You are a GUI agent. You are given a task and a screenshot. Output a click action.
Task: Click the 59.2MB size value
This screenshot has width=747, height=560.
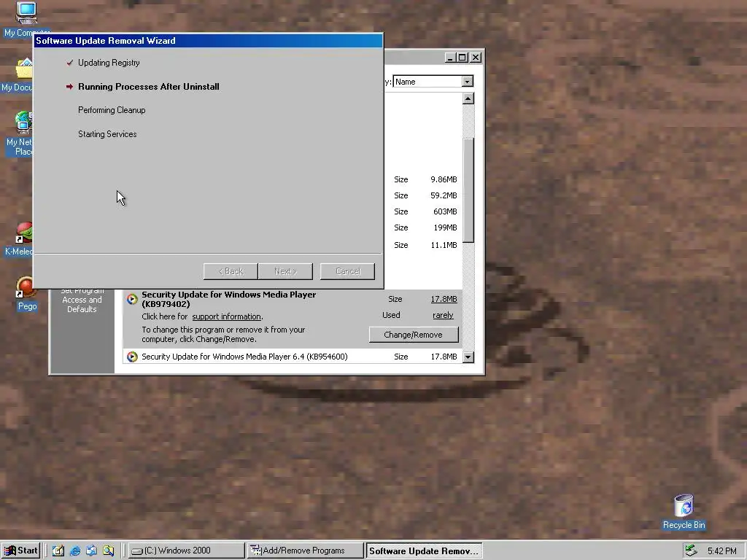tap(444, 195)
